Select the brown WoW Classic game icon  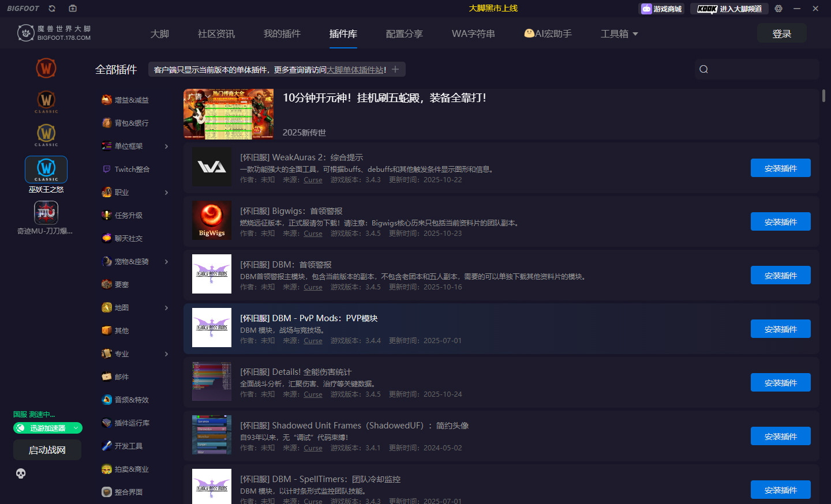46,101
